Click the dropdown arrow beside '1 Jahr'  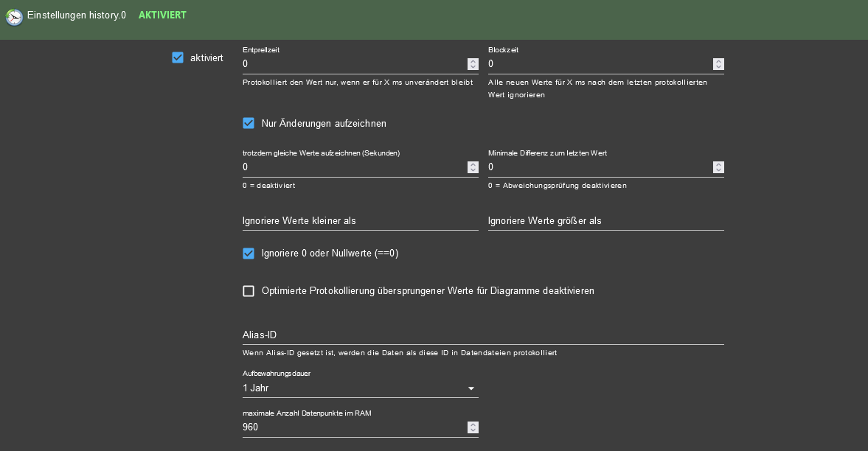[471, 388]
